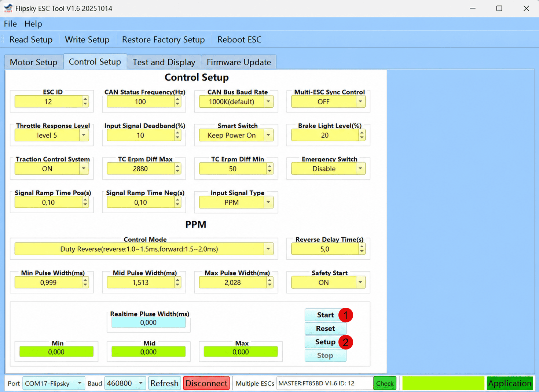539x392 pixels.
Task: Open the Test and Display tab
Action: click(164, 62)
